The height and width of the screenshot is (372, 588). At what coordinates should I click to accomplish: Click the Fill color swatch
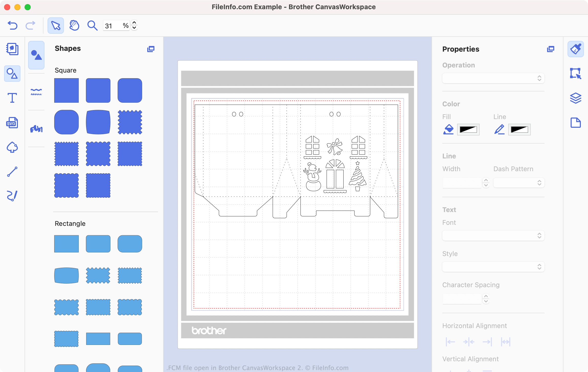pyautogui.click(x=468, y=130)
